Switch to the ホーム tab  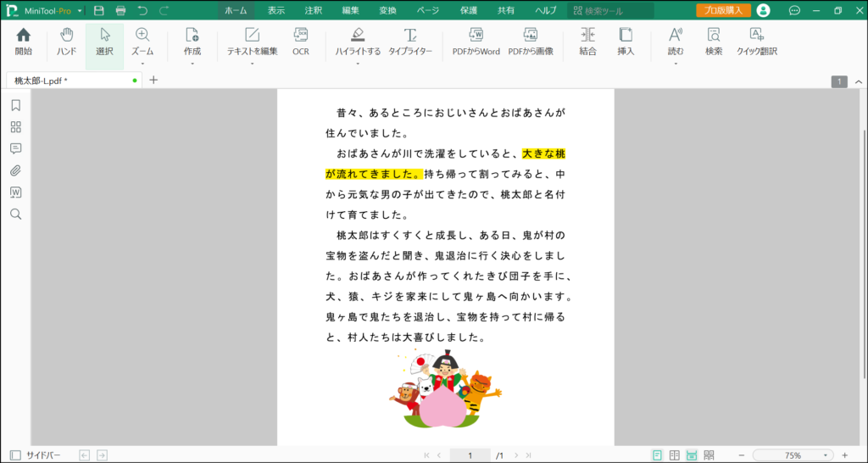[x=236, y=10]
